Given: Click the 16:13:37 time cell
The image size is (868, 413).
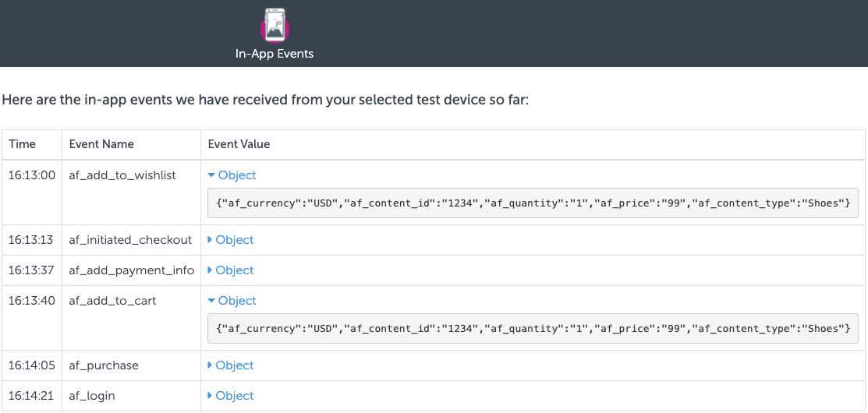Looking at the screenshot, I should click(x=31, y=270).
